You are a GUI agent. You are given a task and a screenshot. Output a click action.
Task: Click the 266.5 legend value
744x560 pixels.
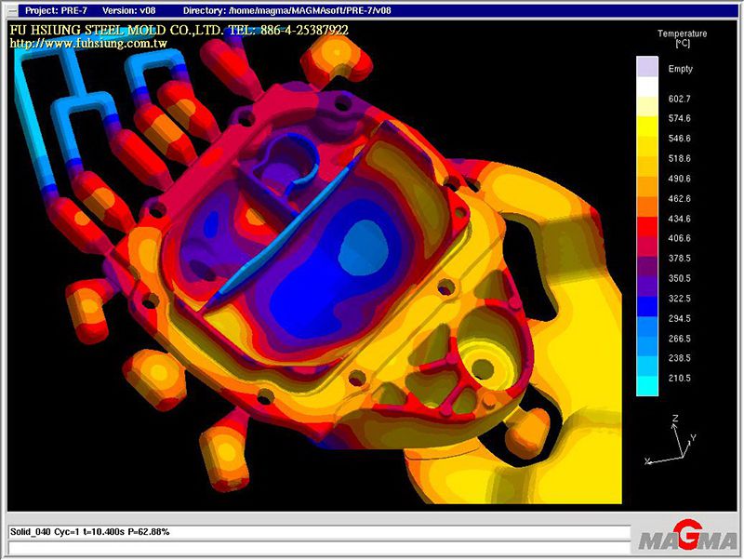[x=680, y=339]
